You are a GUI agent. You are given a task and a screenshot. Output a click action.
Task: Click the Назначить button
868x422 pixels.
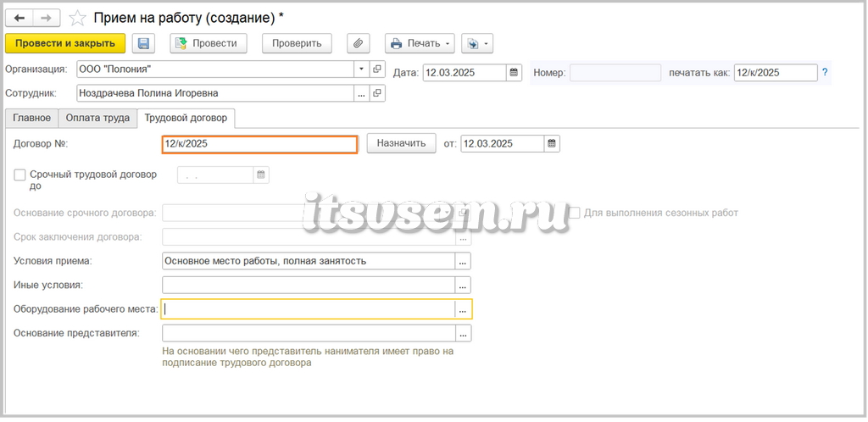coord(401,143)
